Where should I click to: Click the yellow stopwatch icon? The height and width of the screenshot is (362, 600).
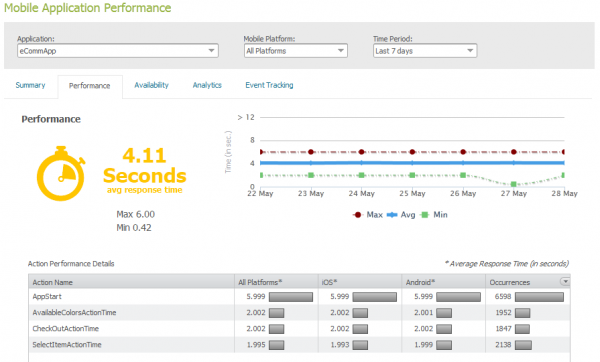coord(61,173)
